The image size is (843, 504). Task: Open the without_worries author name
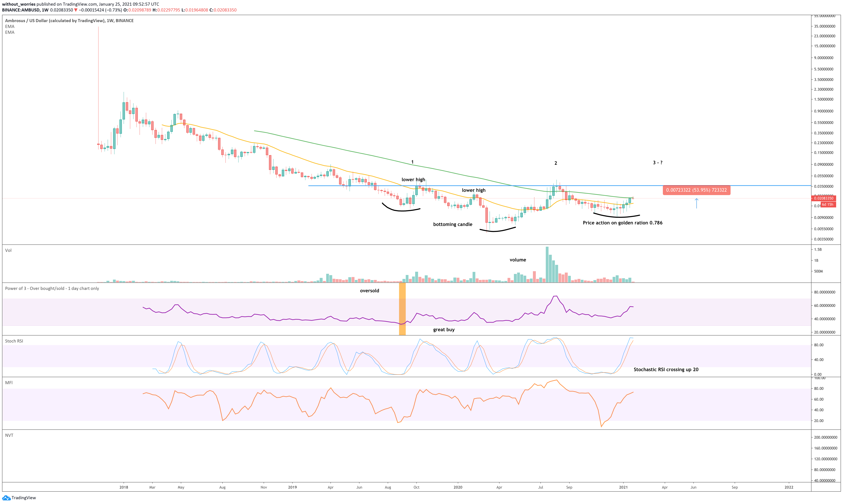[x=19, y=4]
